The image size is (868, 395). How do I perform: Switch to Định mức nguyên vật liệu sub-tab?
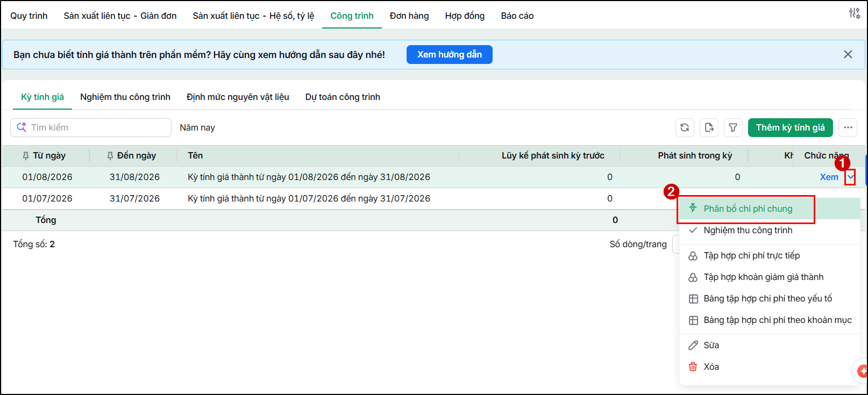click(238, 97)
